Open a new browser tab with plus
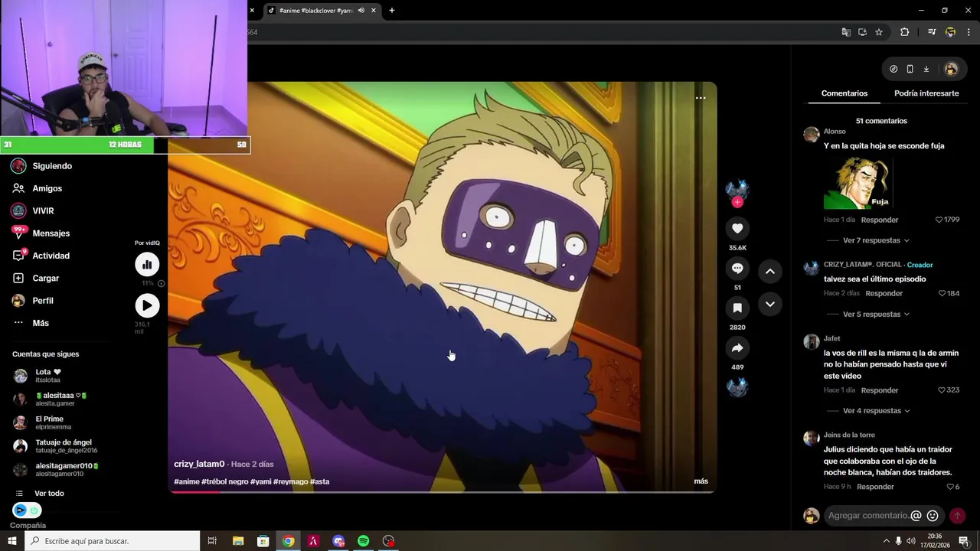This screenshot has height=551, width=980. click(391, 11)
